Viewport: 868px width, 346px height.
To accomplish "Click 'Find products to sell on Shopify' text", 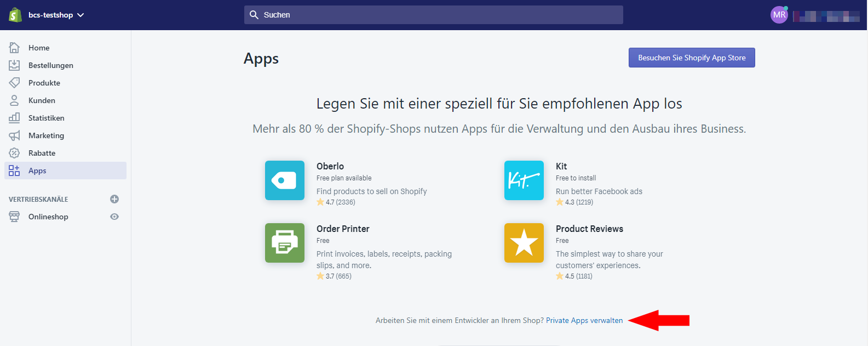I will (x=372, y=191).
